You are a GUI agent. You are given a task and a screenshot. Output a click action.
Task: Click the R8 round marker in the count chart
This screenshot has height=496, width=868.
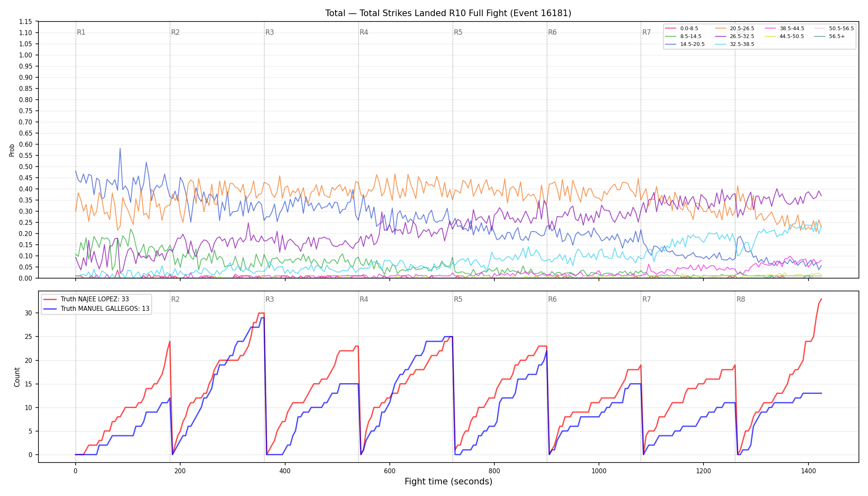[741, 299]
